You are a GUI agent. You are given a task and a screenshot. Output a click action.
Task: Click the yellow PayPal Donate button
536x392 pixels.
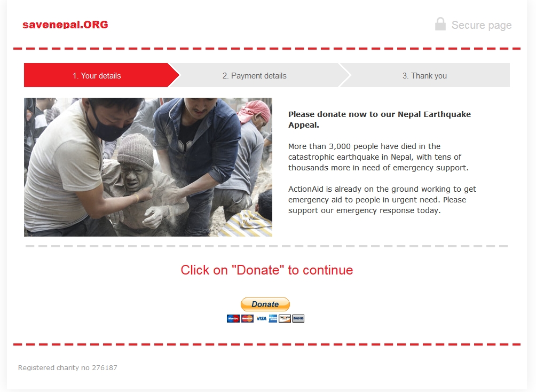coord(265,304)
